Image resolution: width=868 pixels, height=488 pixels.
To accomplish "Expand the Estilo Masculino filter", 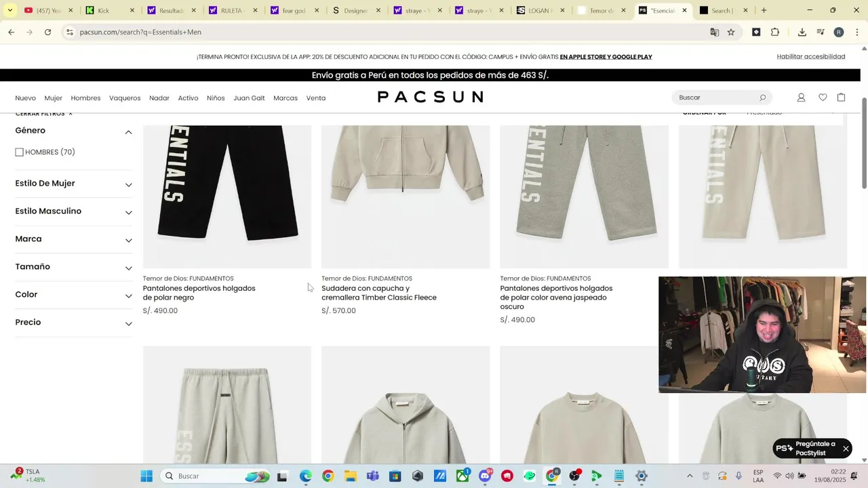I will [128, 212].
